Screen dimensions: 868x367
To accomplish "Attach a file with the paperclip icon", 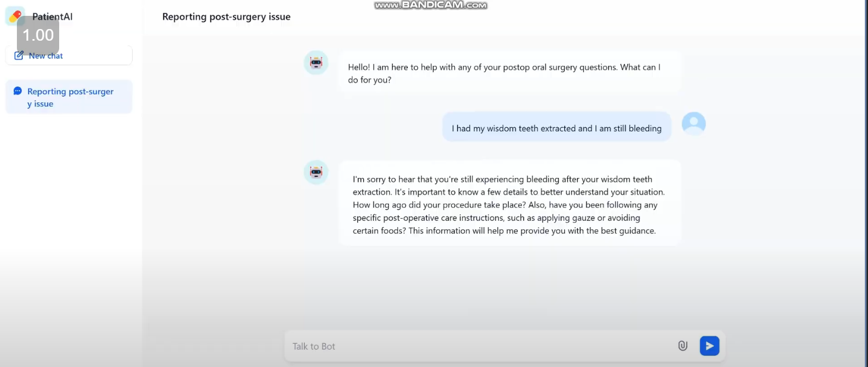I will tap(683, 346).
